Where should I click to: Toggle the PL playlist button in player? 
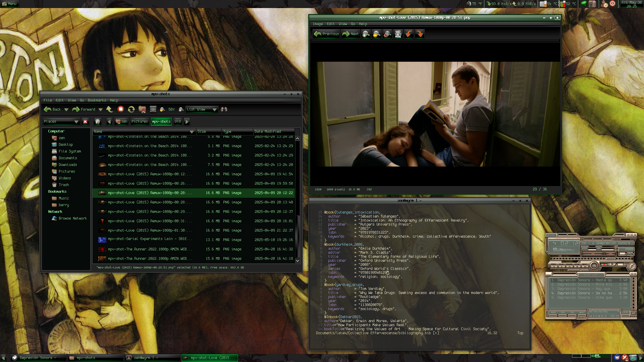coord(630,254)
